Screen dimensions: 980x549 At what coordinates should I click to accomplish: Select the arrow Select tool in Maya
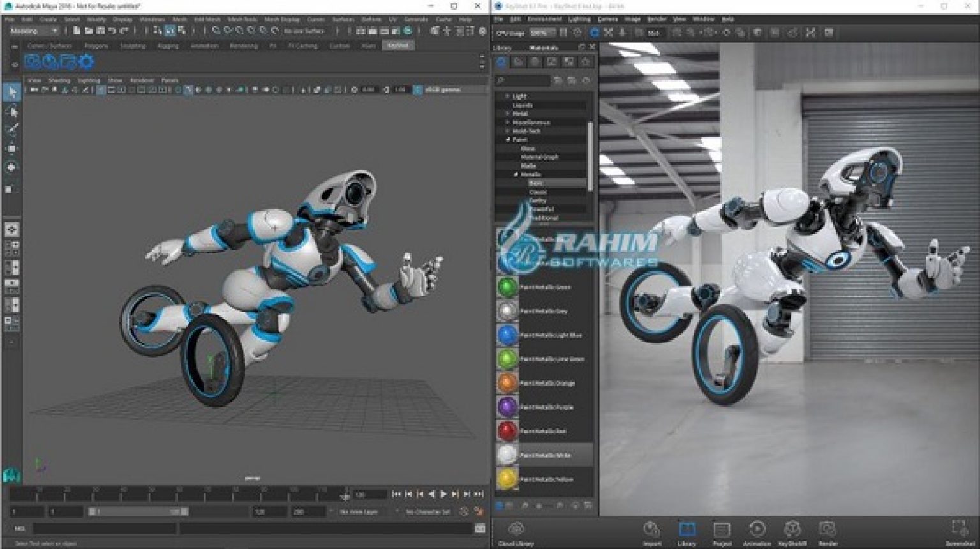11,93
